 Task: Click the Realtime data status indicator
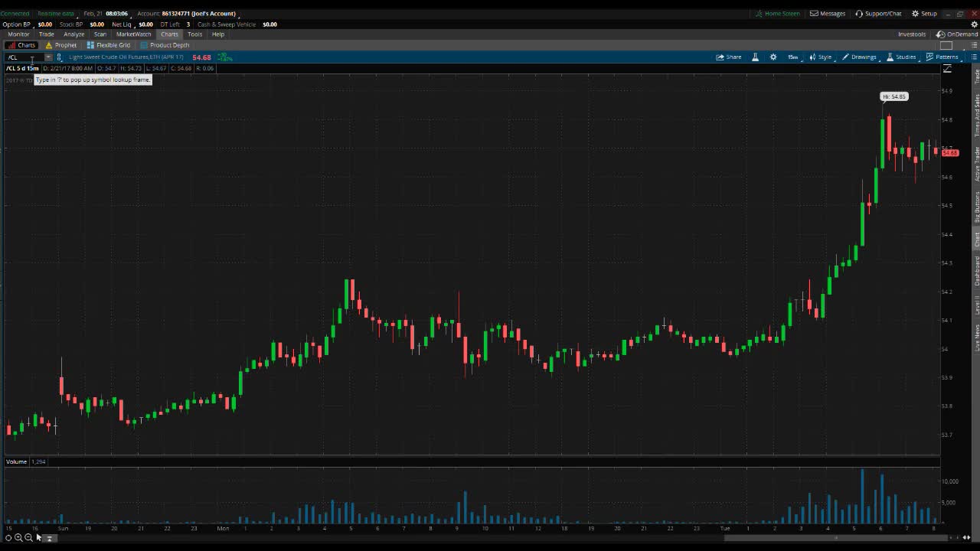[56, 14]
